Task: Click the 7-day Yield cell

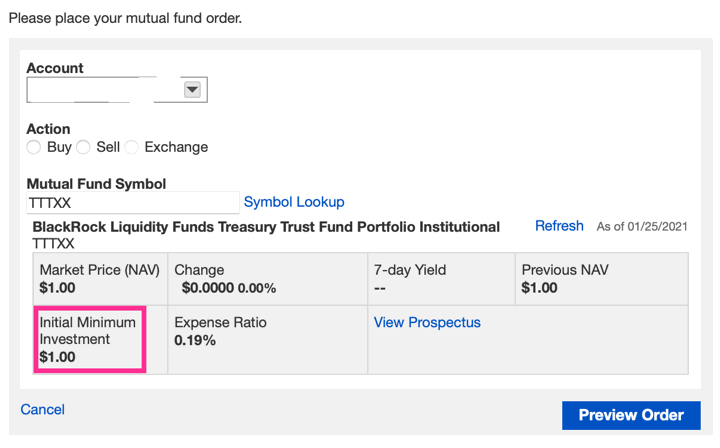Action: (x=440, y=279)
